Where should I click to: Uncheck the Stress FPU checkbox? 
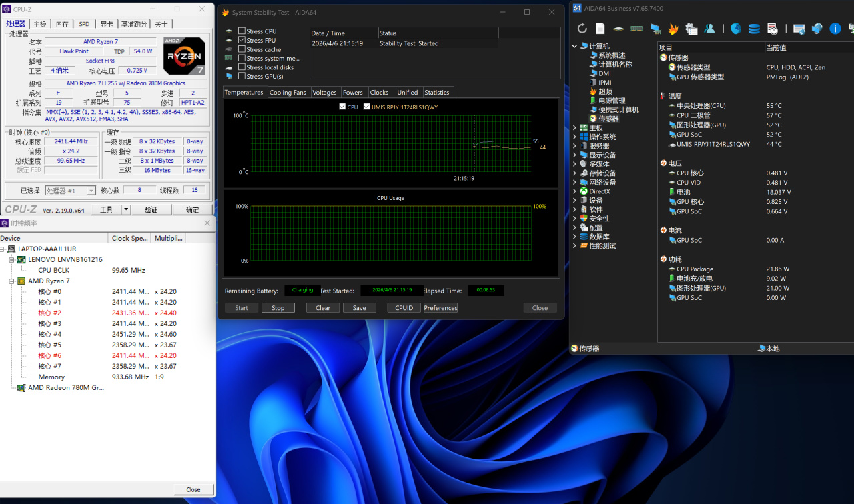click(242, 40)
